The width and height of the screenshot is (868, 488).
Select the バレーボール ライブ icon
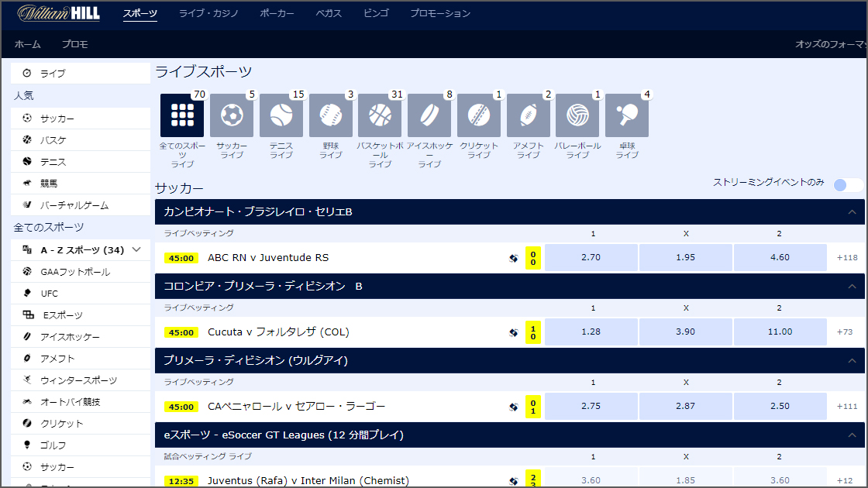coord(577,115)
